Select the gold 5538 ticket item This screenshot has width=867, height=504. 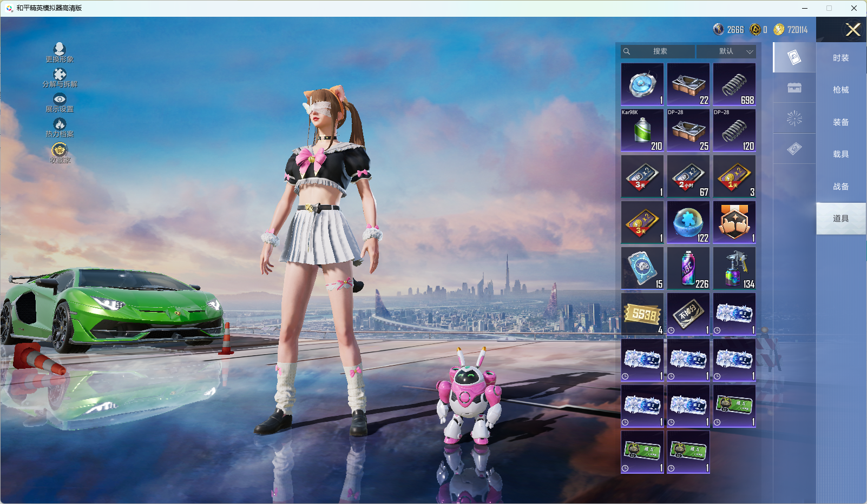[642, 314]
